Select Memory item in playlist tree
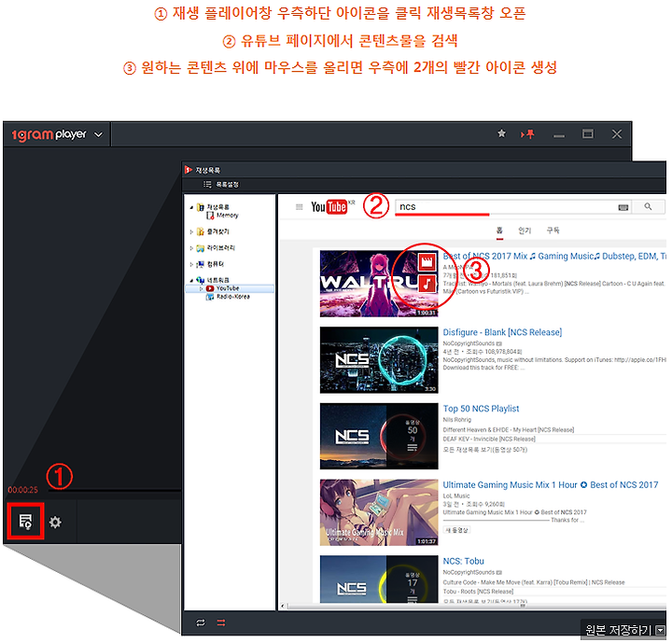The height and width of the screenshot is (642, 672). point(222,216)
